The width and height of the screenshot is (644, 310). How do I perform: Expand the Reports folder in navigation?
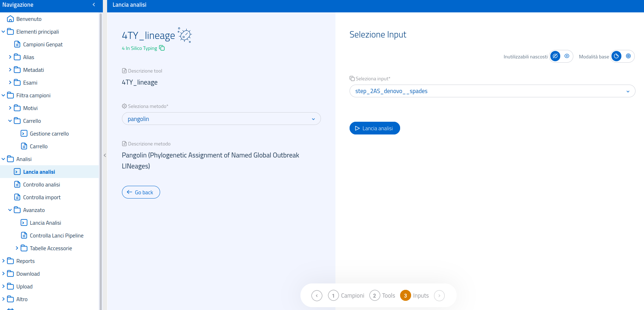(x=4, y=261)
